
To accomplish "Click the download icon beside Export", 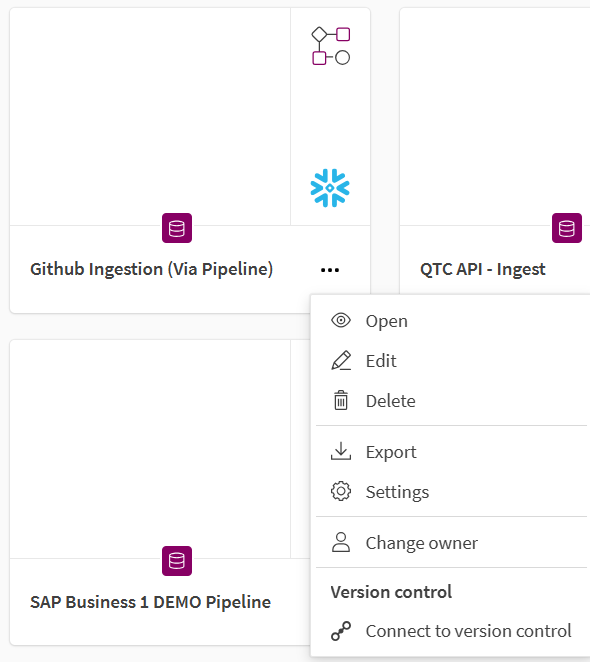I will [x=341, y=451].
